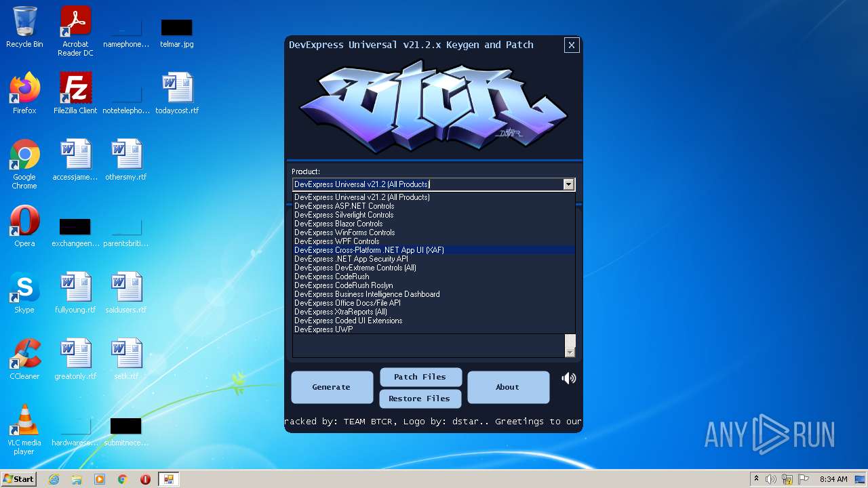Open the telmar.jpg desktop file
Screen dimensions: 868x488
(x=176, y=32)
